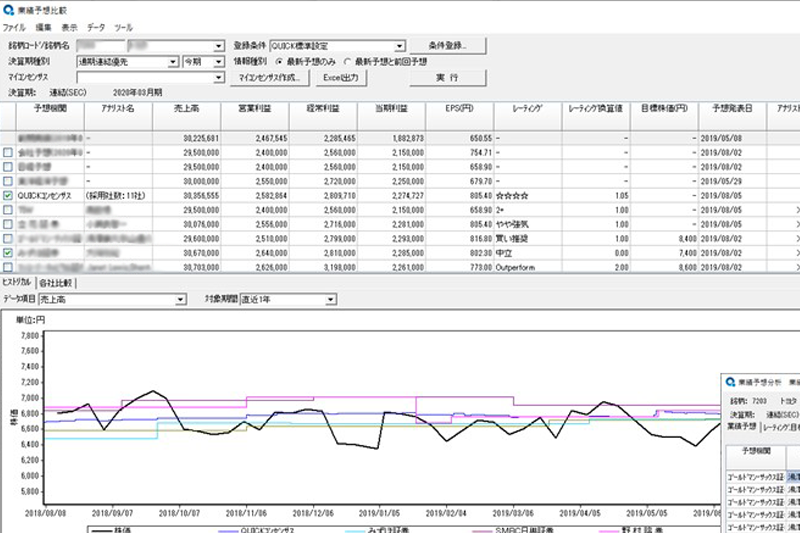800x533 pixels.
Task: Open the 登録条件 QUICK標準設定 dropdown
Action: pyautogui.click(x=400, y=46)
